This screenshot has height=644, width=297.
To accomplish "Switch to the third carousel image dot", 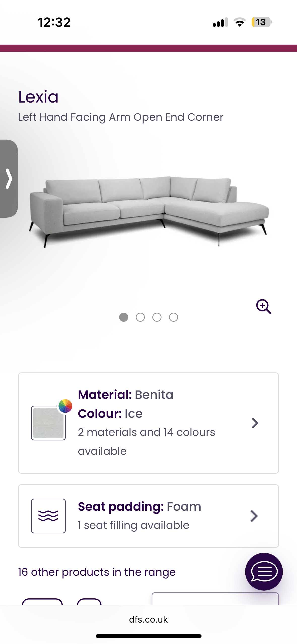I will point(157,317).
